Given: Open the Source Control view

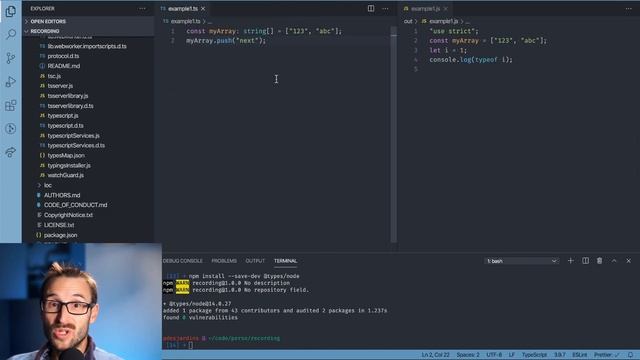Looking at the screenshot, I should 11,58.
